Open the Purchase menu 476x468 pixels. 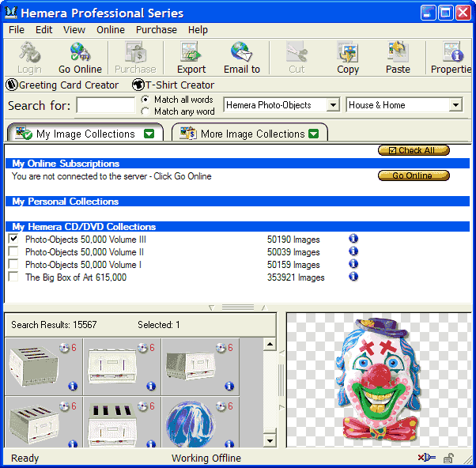[157, 30]
